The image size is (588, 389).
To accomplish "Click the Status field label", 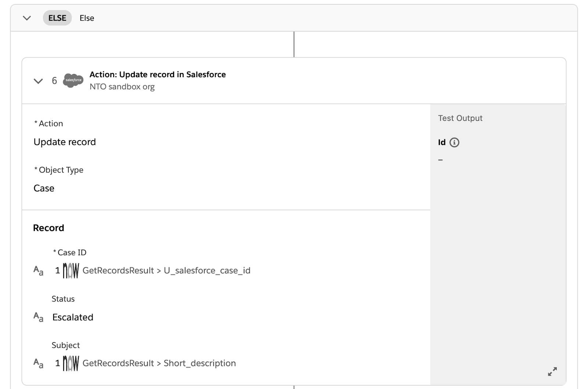I will click(63, 299).
